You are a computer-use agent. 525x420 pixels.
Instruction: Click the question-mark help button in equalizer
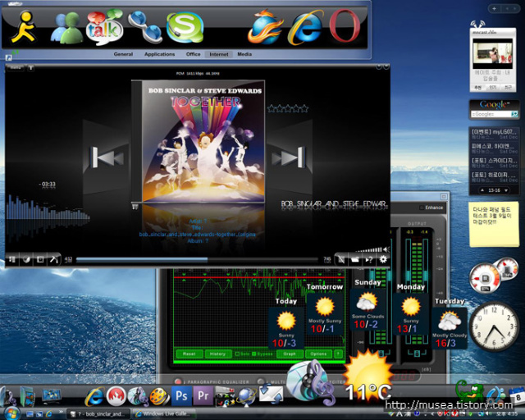tap(339, 354)
